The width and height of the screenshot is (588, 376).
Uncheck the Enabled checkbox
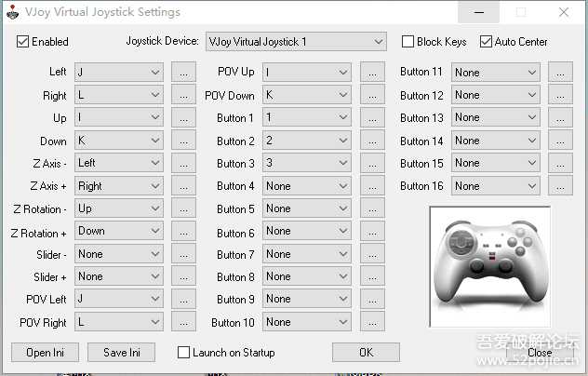[x=23, y=42]
